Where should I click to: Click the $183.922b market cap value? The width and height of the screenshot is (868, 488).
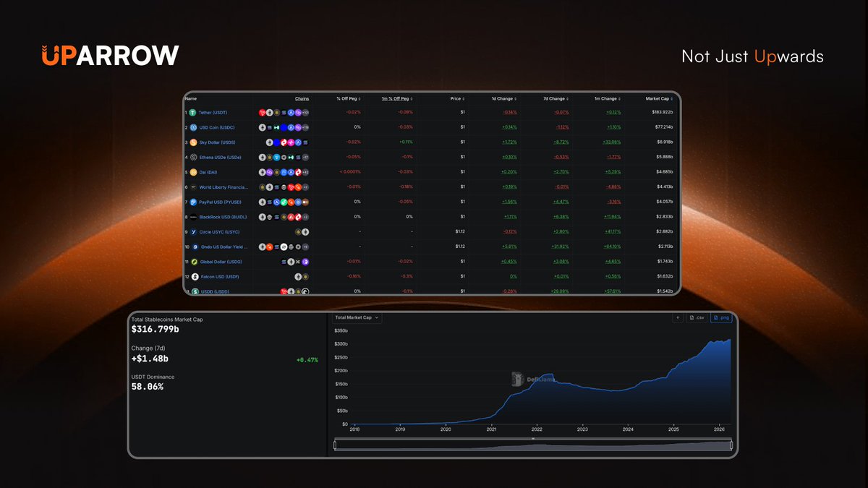click(x=663, y=113)
